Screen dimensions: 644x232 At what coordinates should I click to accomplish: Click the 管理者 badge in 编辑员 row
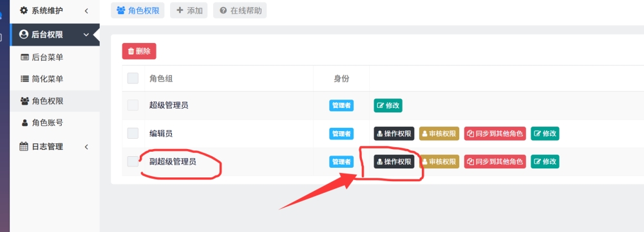coord(341,134)
